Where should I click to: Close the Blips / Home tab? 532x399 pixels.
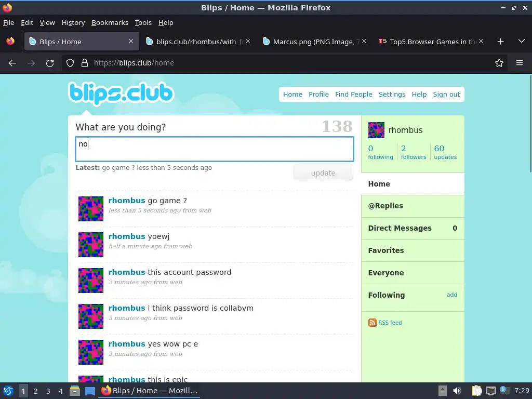tap(131, 41)
